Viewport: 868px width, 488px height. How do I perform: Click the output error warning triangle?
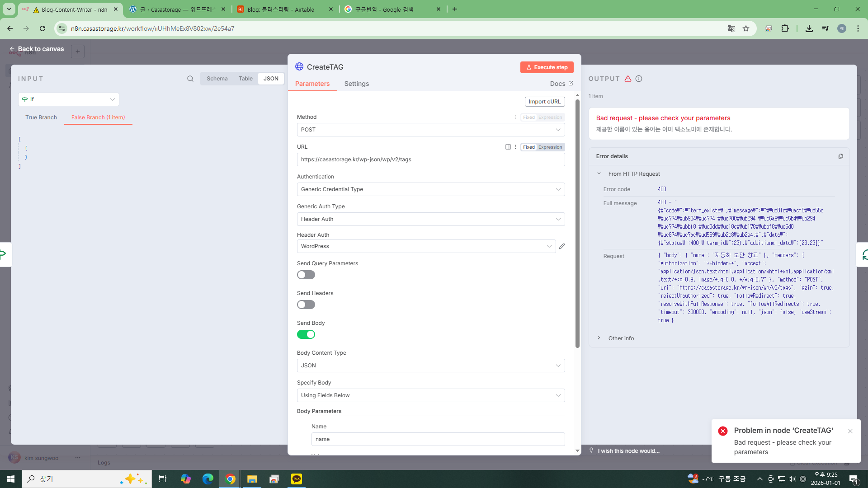pyautogui.click(x=628, y=79)
